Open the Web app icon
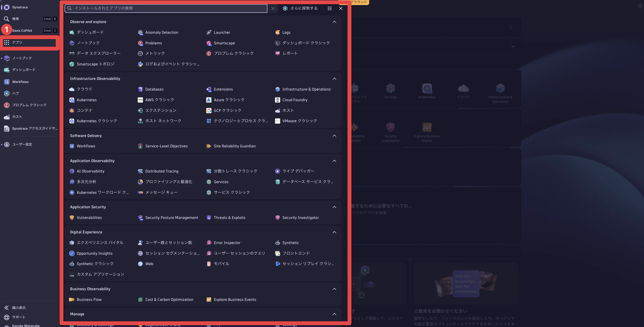This screenshot has height=327, width=644. (x=140, y=264)
